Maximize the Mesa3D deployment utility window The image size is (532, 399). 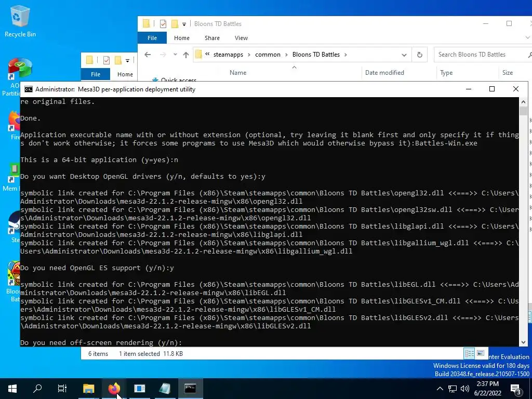click(x=492, y=89)
